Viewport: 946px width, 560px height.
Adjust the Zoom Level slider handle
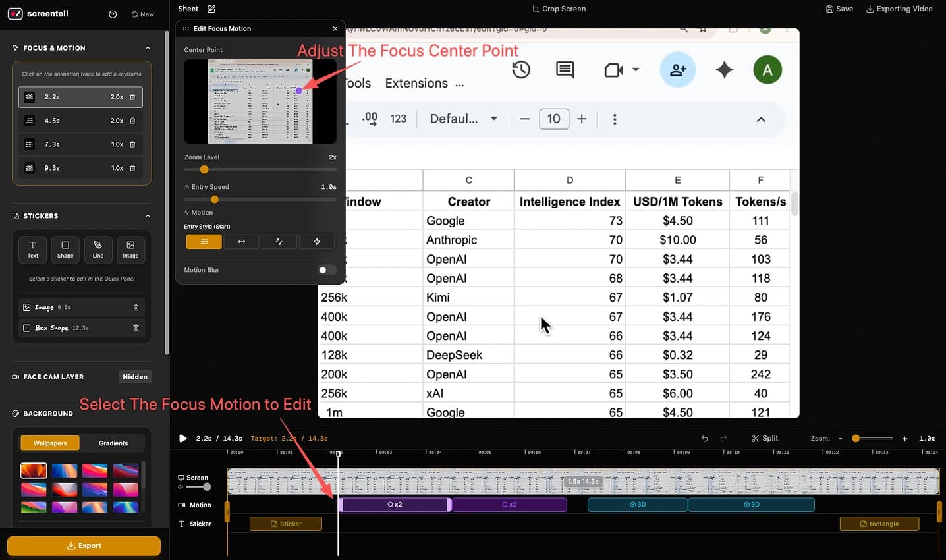[204, 169]
